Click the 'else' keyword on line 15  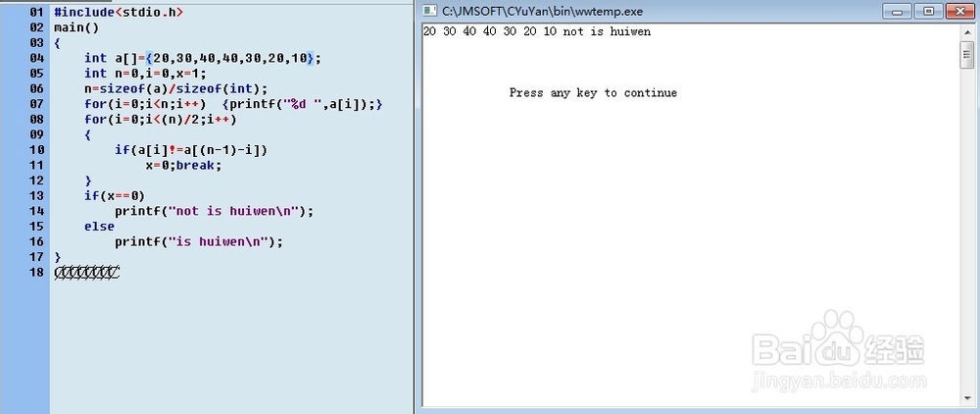click(x=99, y=227)
